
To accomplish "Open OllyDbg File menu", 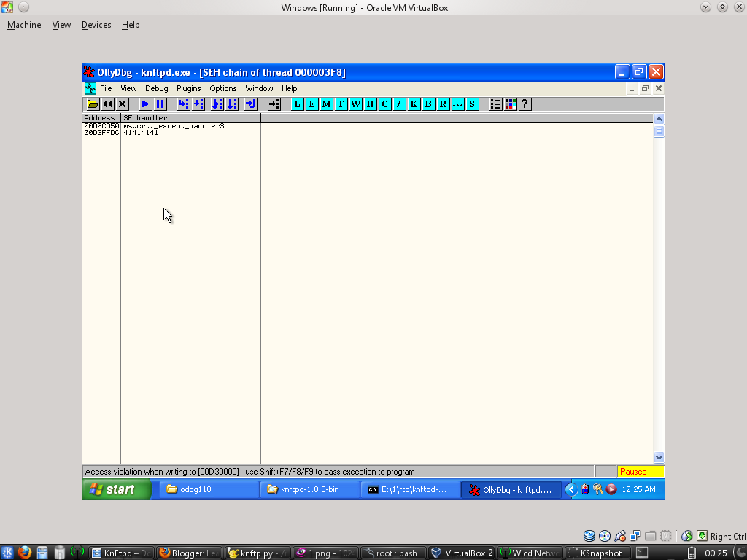I will 106,88.
